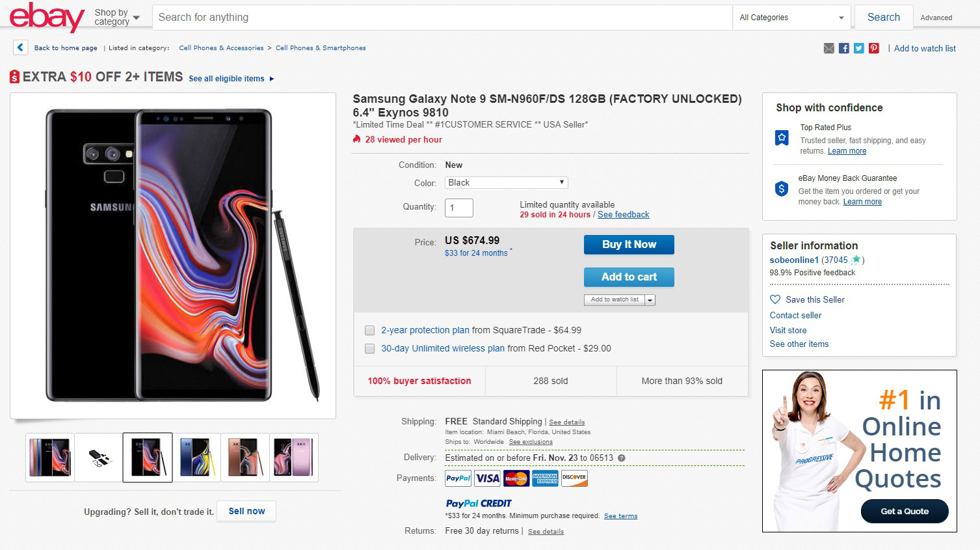The image size is (980, 550).
Task: Click the Save this Seller heart icon
Action: click(775, 299)
